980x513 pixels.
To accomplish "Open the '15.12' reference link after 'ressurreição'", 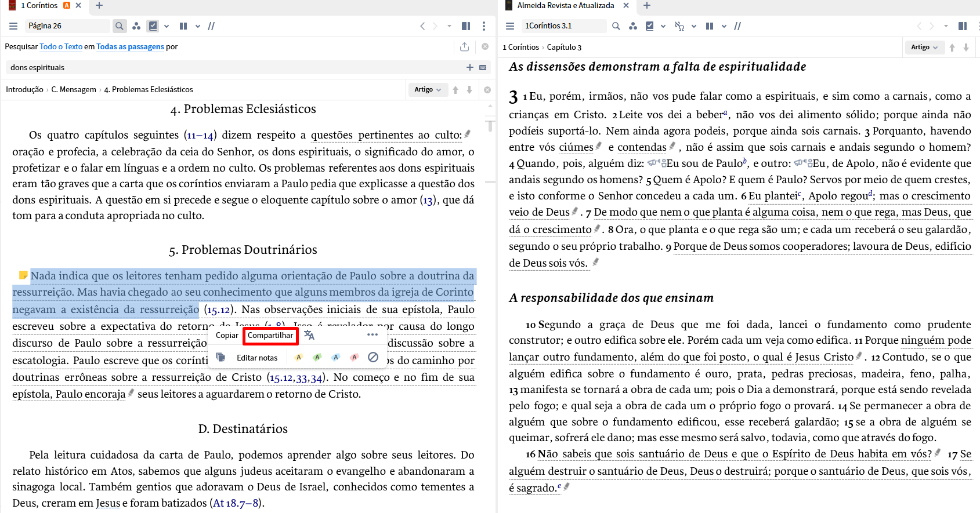I will point(218,310).
